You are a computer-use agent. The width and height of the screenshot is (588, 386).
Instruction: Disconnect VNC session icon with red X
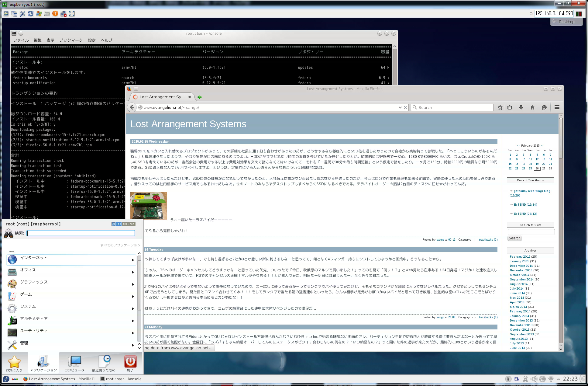point(64,14)
